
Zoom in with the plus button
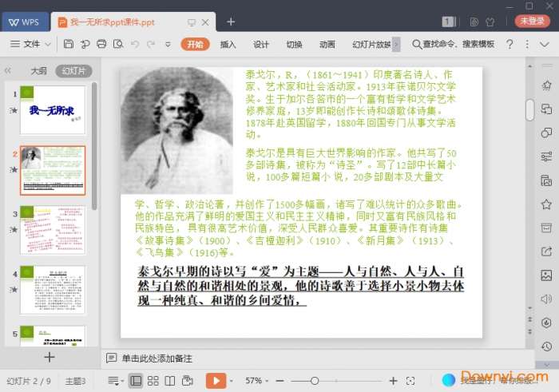[393, 381]
